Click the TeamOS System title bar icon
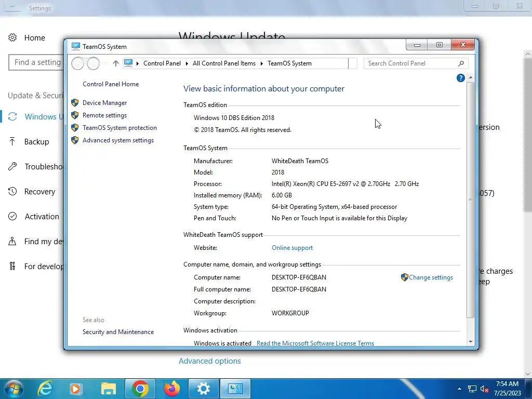This screenshot has height=399, width=532. click(x=75, y=46)
